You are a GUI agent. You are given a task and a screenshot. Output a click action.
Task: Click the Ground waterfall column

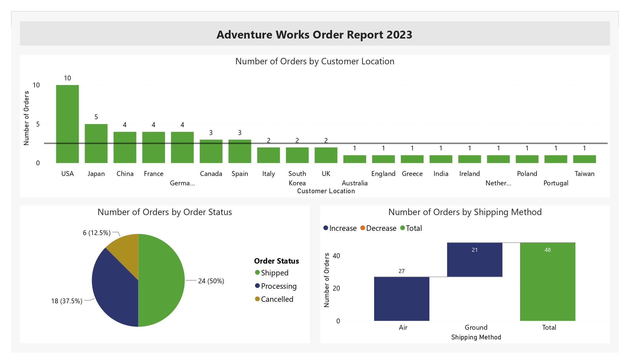475,260
